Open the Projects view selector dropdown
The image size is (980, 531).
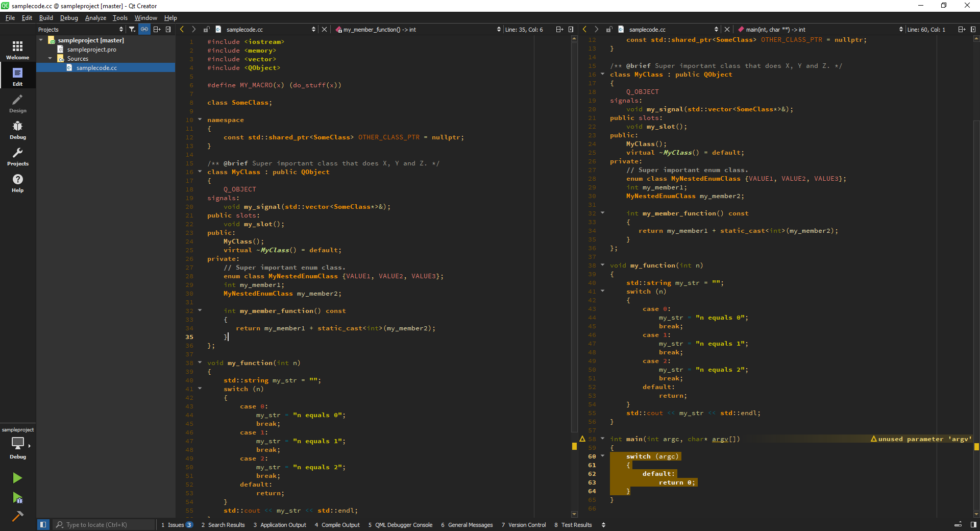pyautogui.click(x=81, y=30)
